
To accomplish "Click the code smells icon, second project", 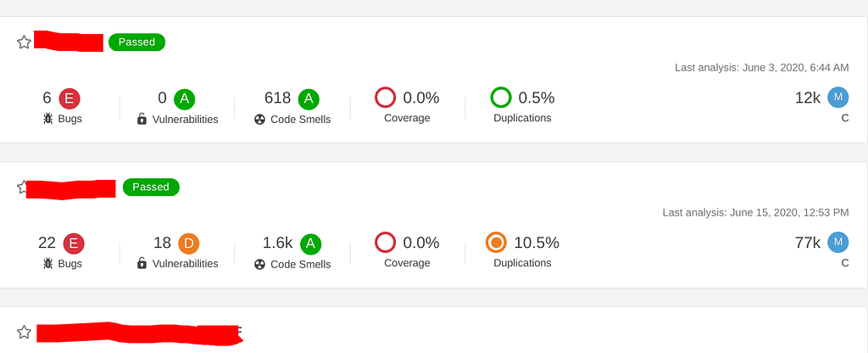I will pos(260,264).
